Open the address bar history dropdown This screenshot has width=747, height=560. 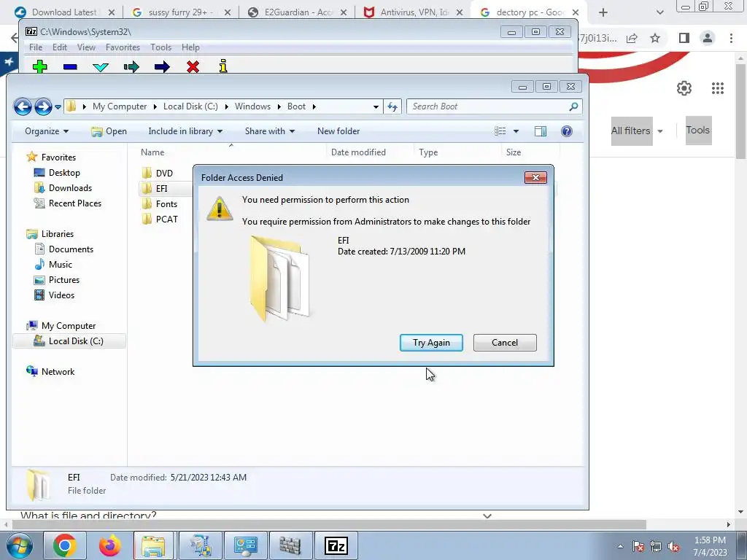pos(376,106)
